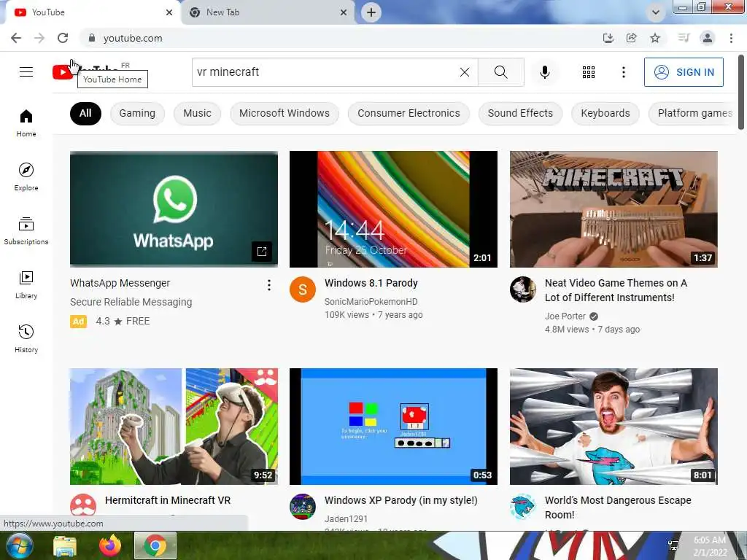
Task: Open the WhatsApp ad thumbnail
Action: coord(174,209)
